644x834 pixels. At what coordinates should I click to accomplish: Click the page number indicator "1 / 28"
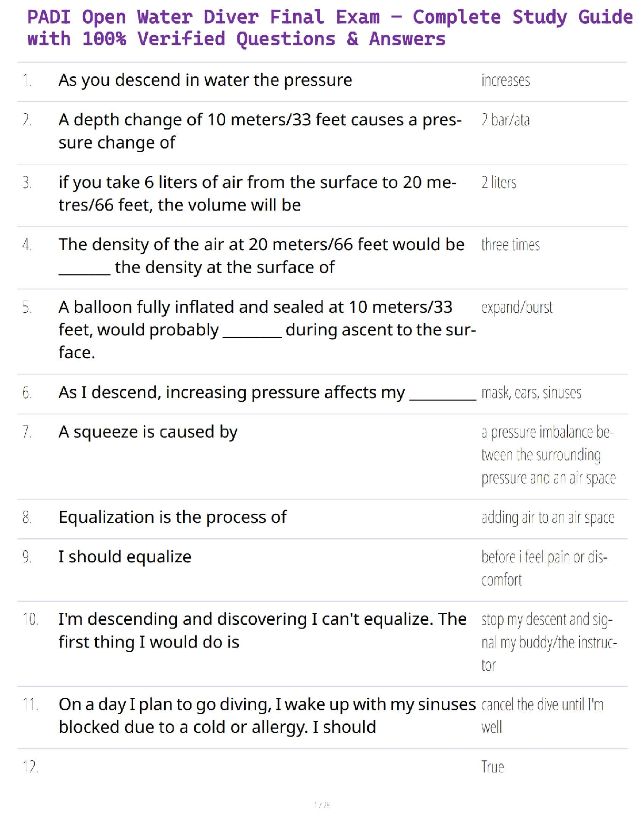pyautogui.click(x=321, y=805)
